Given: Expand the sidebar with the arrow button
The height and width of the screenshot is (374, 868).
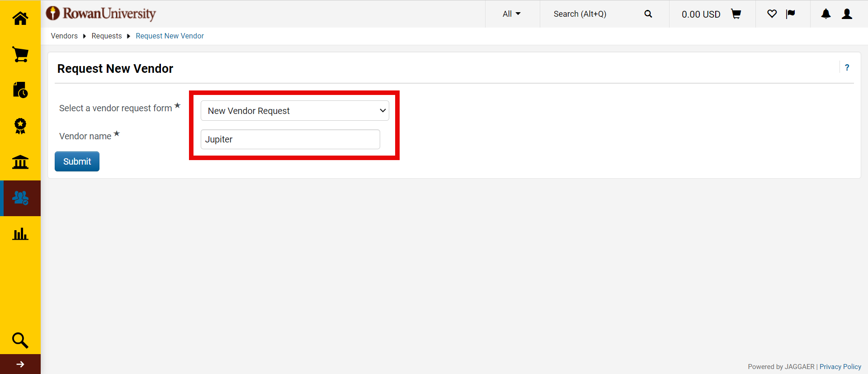Looking at the screenshot, I should point(20,364).
